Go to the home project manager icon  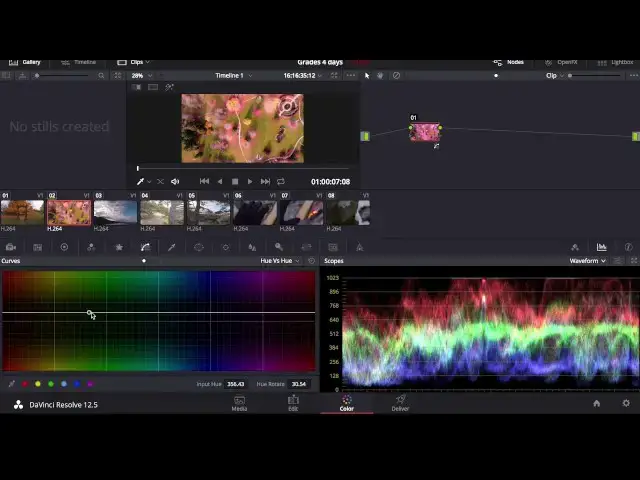(596, 403)
